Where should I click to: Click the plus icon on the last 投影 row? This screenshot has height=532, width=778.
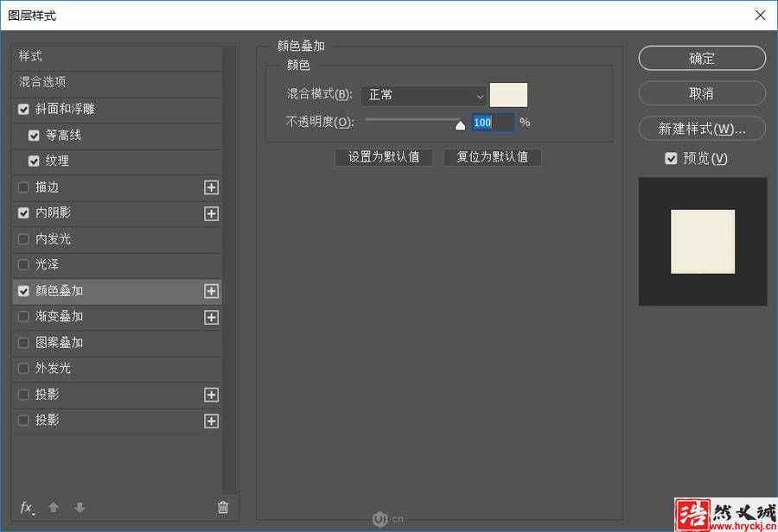pyautogui.click(x=212, y=421)
